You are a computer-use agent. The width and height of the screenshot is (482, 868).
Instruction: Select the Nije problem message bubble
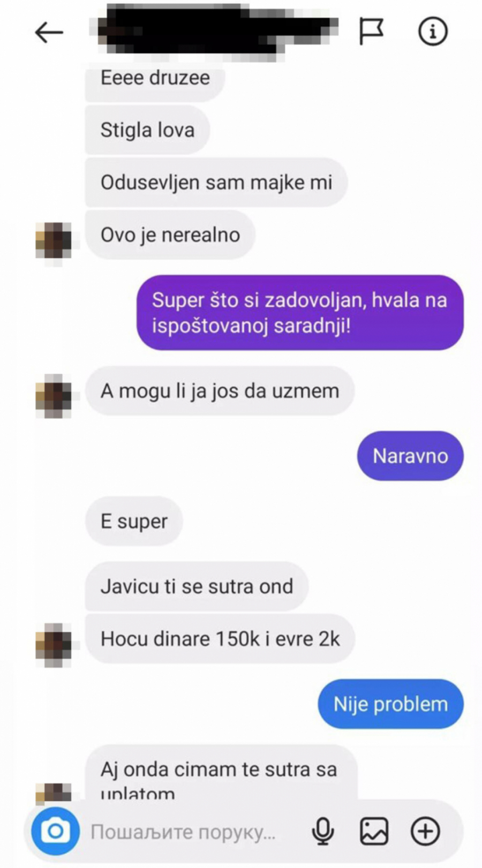[x=390, y=704]
